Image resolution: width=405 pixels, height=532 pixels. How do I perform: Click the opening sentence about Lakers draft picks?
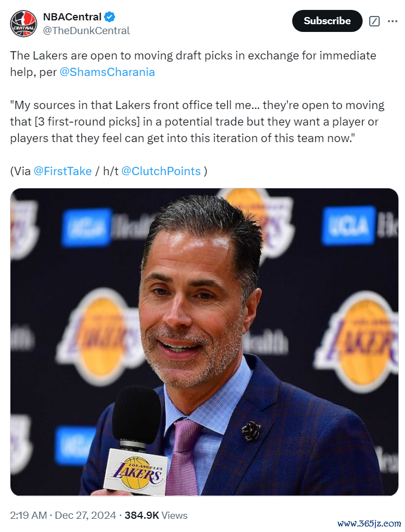tap(193, 63)
